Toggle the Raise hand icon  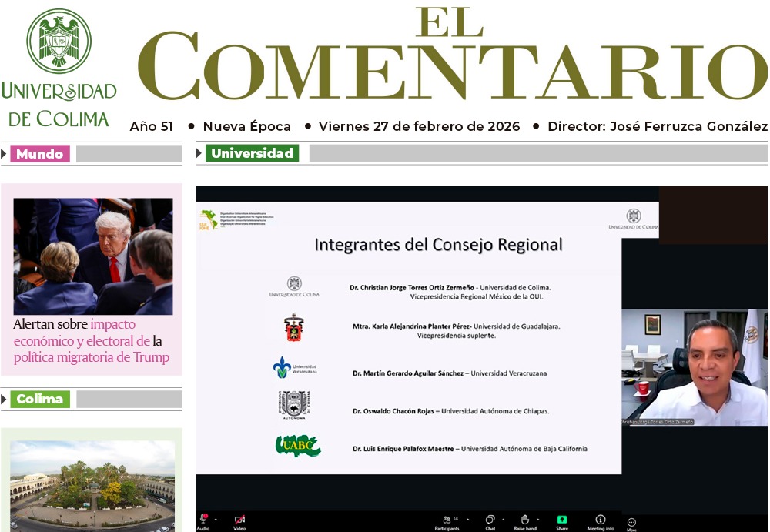(524, 520)
